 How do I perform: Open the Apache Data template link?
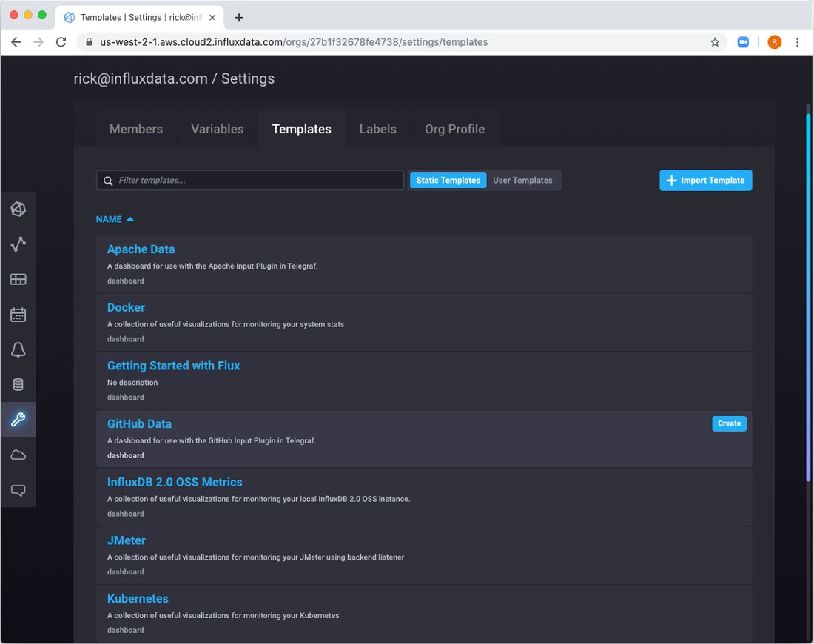coord(141,249)
